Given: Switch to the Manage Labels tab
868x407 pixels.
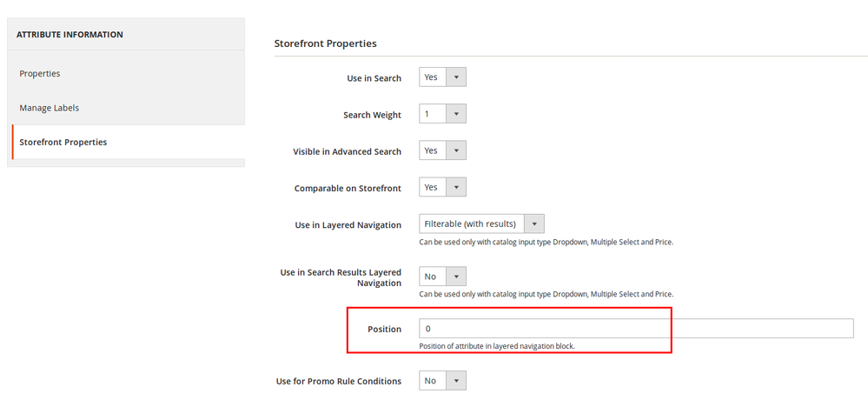Looking at the screenshot, I should coord(49,108).
